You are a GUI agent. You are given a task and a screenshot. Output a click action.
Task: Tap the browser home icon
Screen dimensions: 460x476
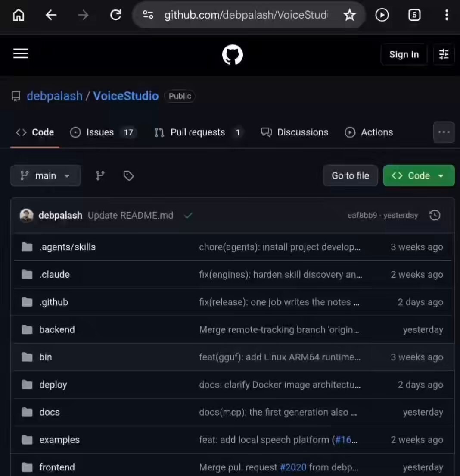pos(19,15)
